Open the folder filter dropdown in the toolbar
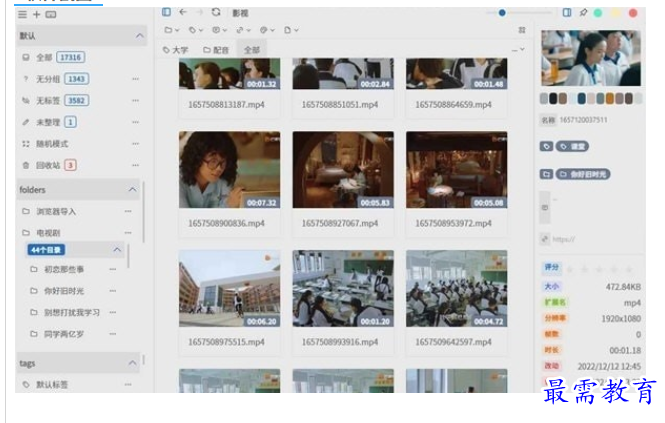665x423 pixels. [x=172, y=30]
